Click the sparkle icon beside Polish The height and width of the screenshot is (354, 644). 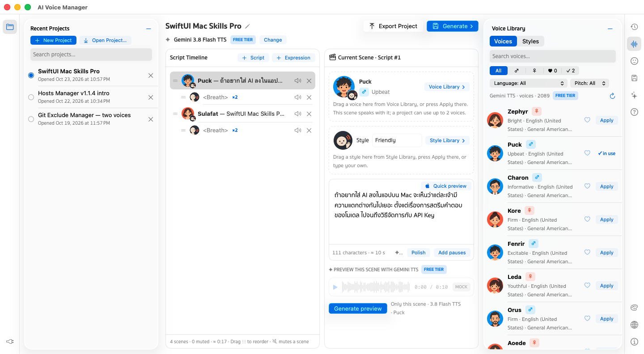pyautogui.click(x=398, y=253)
